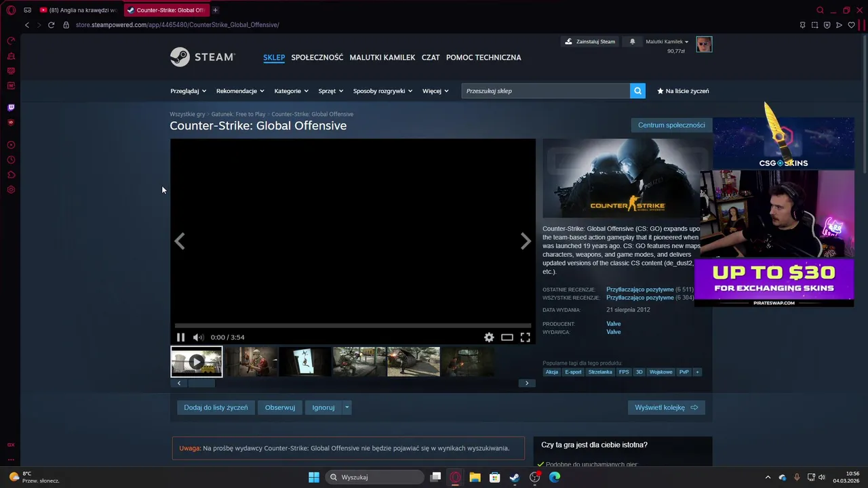This screenshot has height=488, width=868.
Task: Seek on the trailer progress bar
Action: point(353,326)
